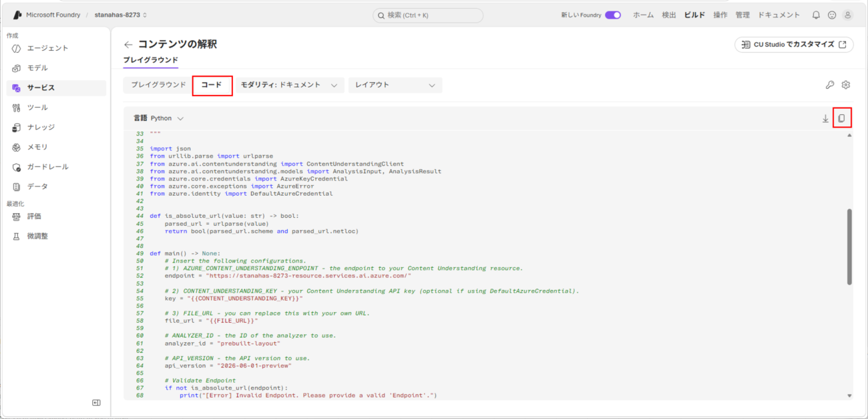
Task: Open データ in the sidebar
Action: [x=56, y=186]
